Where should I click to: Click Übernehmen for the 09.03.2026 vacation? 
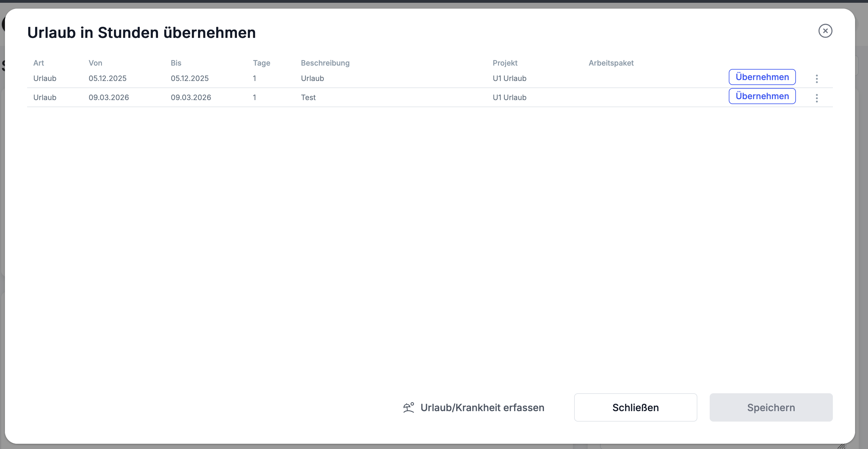(762, 96)
